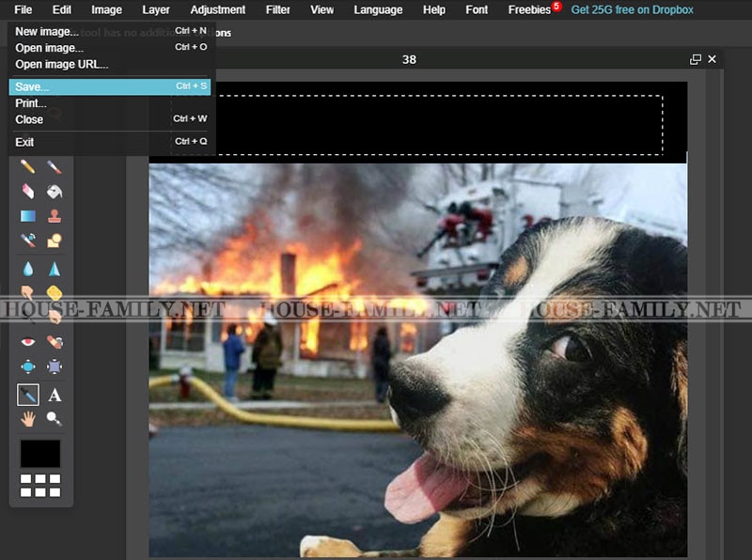Choose Open image URL... entry
Screen dimensions: 752x560
pyautogui.click(x=111, y=64)
